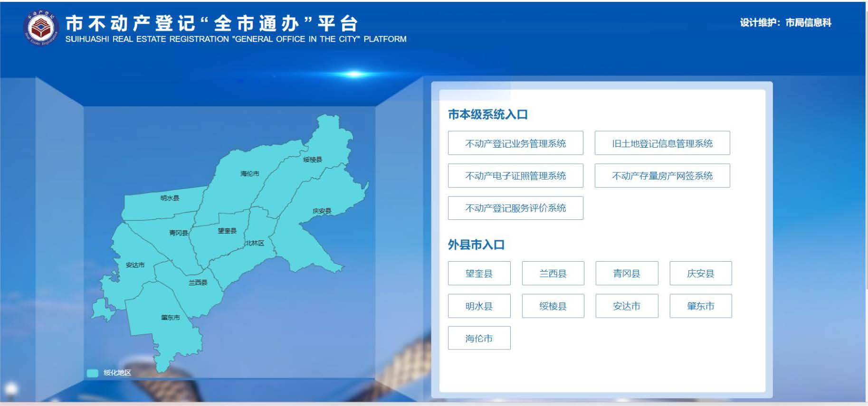Click the 安达市 entry button
Screen dimensions: 868x406
pos(627,306)
